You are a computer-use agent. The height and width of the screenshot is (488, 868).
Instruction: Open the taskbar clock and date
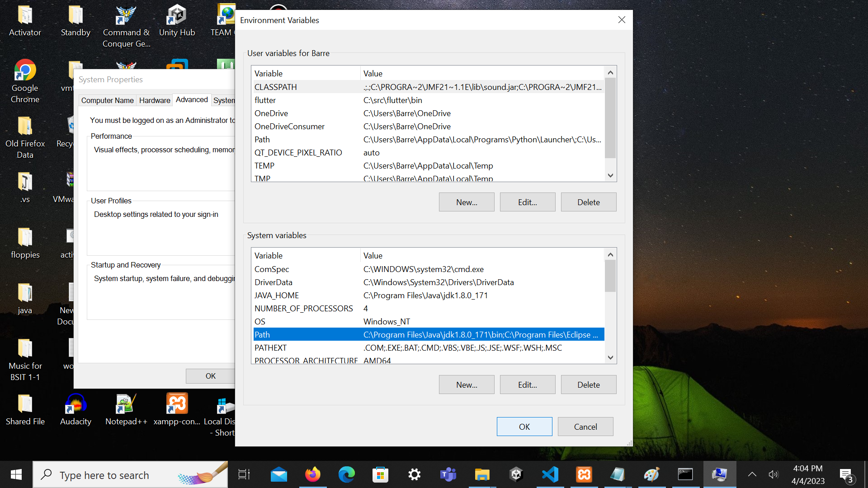pyautogui.click(x=808, y=474)
